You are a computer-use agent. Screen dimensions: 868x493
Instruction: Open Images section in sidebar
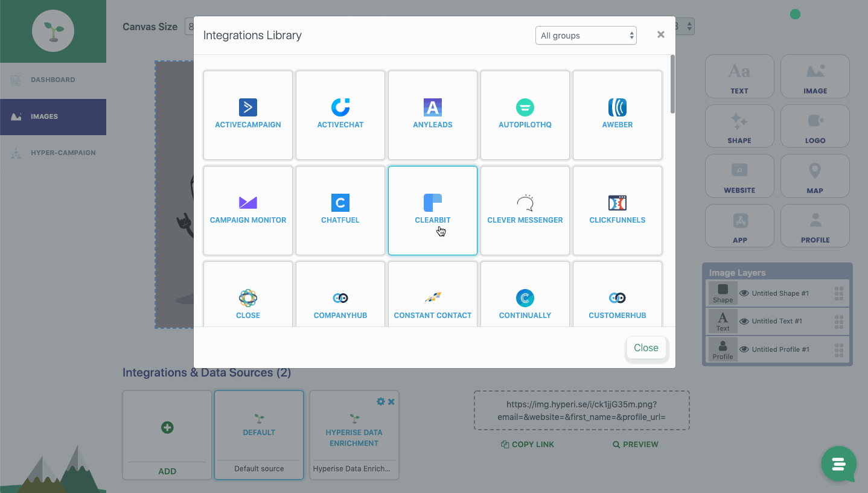click(x=53, y=116)
